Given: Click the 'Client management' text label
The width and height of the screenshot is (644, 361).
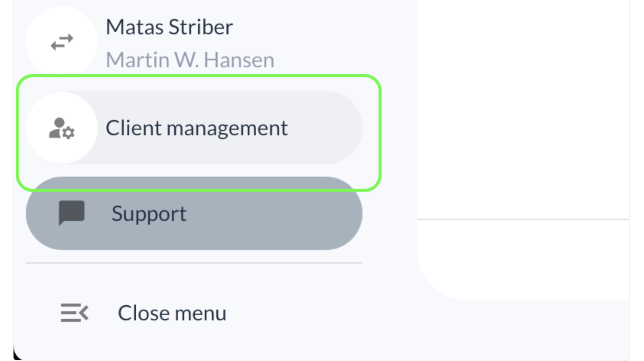Looking at the screenshot, I should (x=197, y=128).
